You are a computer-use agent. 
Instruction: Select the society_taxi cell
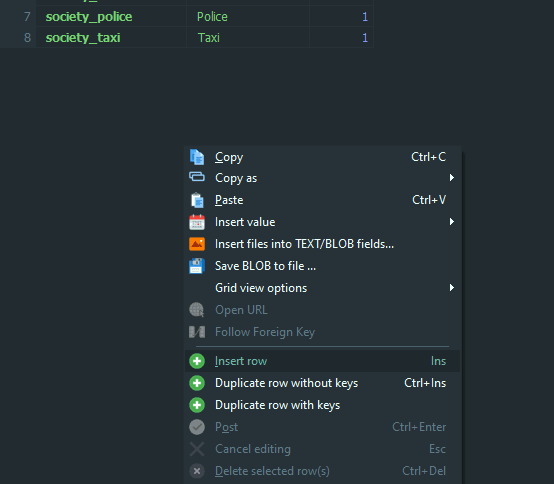[111, 37]
